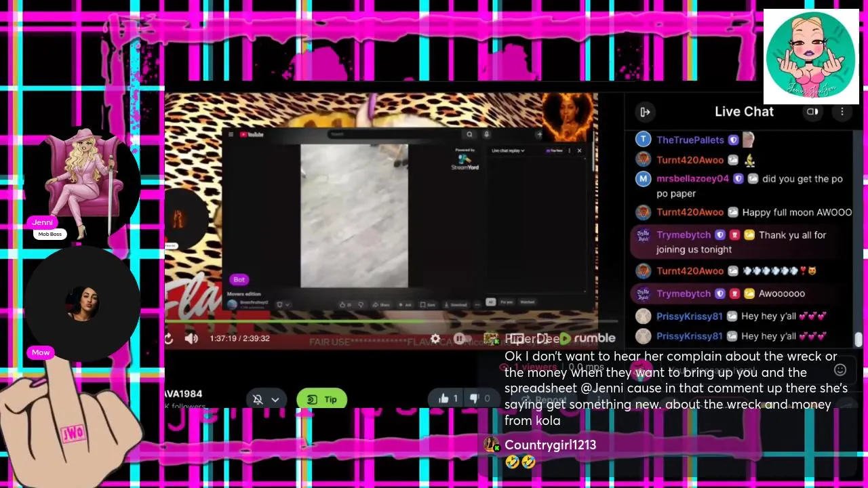This screenshot has height=488, width=868.
Task: Click YouTube voice search microphone
Action: click(486, 134)
